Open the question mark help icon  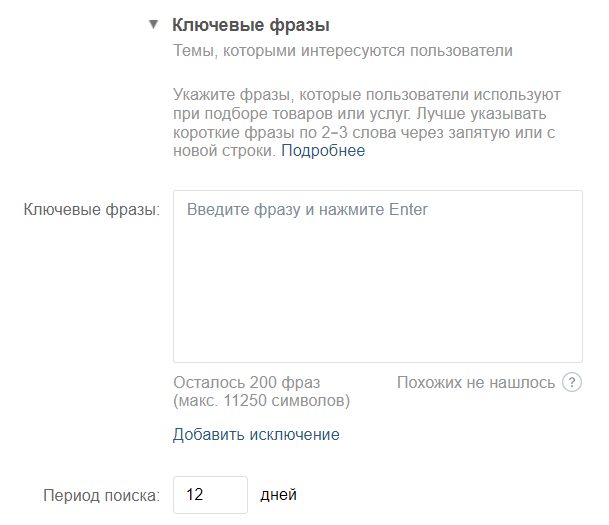(x=572, y=382)
